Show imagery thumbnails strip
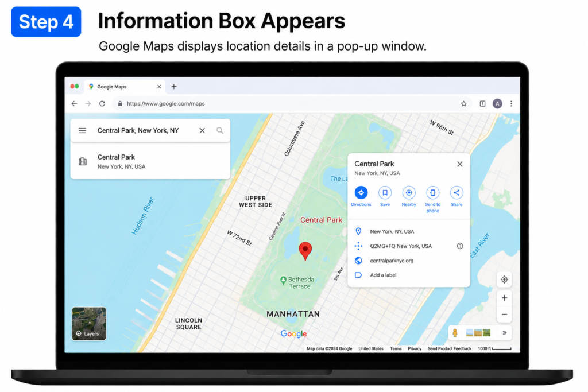This screenshot has height=392, width=588. pos(478,333)
